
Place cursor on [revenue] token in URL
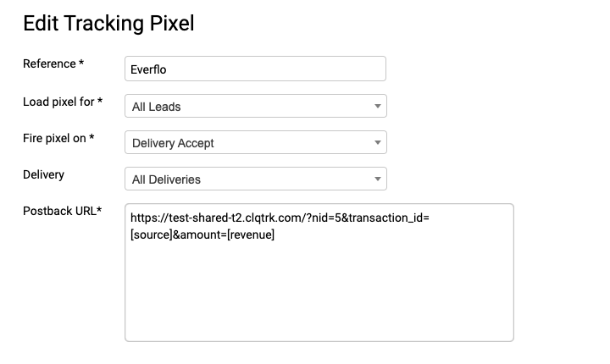(251, 234)
